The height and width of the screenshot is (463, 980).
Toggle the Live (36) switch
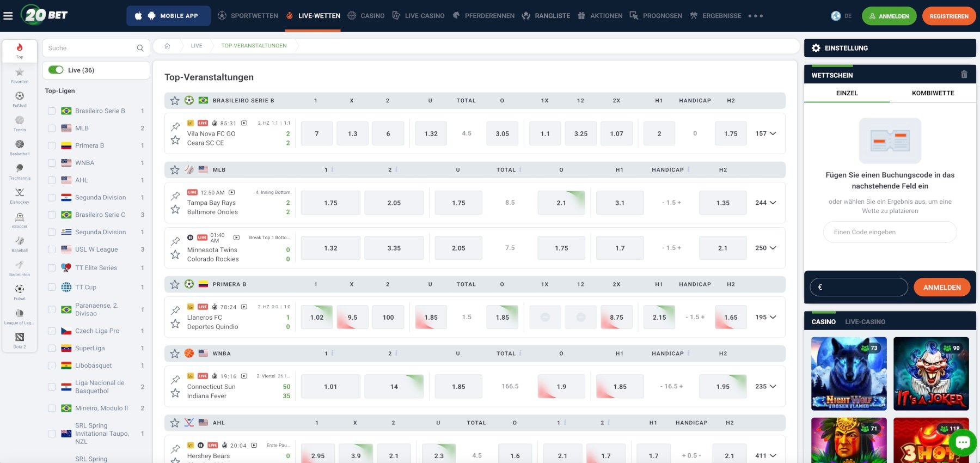pos(56,70)
